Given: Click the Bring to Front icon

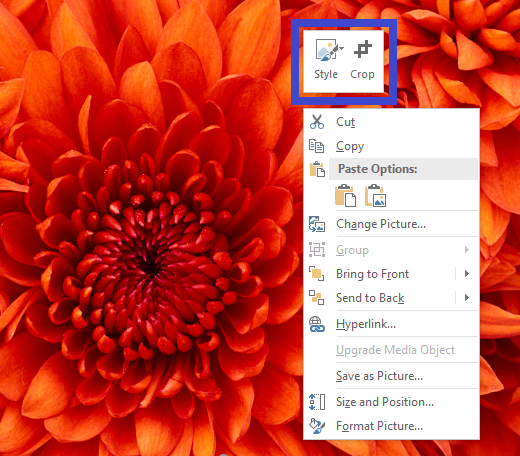Looking at the screenshot, I should click(x=316, y=274).
